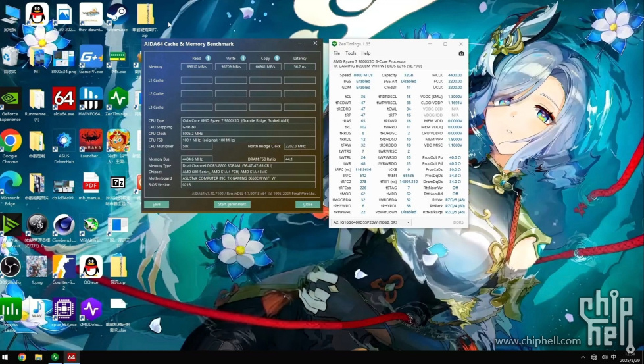Switch to AIDA64 in taskbar
Viewport: 644px width, 364px height.
pyautogui.click(x=71, y=357)
